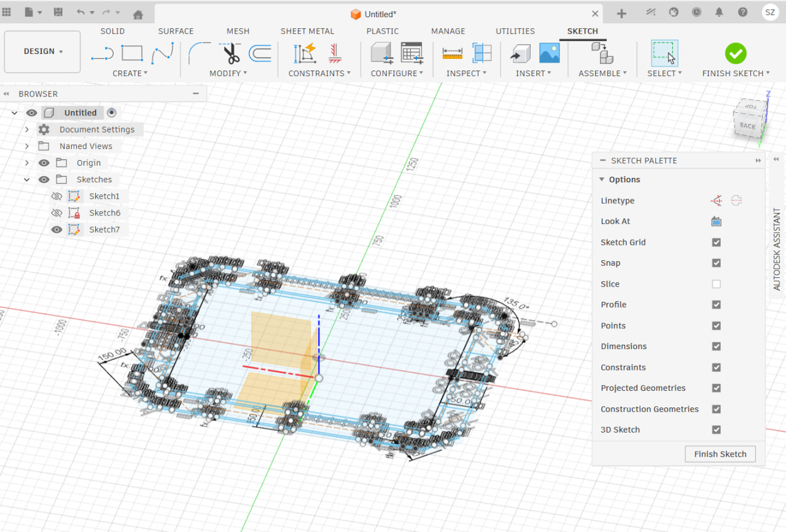
Task: Uncheck the Construction Geometries option
Action: coord(716,409)
